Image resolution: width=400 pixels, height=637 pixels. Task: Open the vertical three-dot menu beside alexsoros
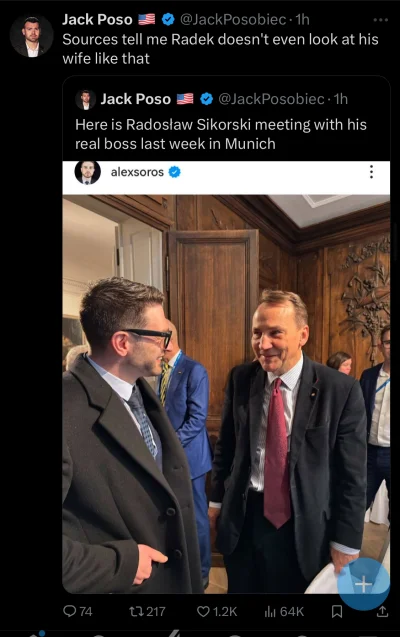pyautogui.click(x=371, y=172)
